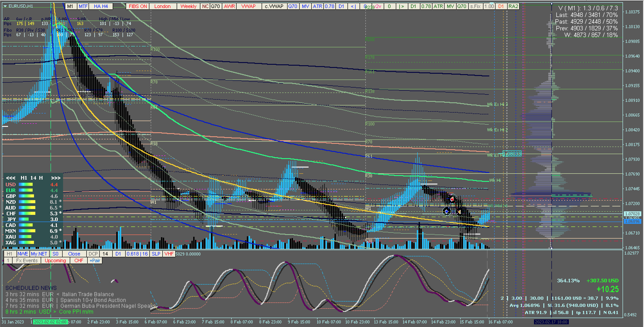Toggle the VWAP indicator button
This screenshot has width=644, height=327.
tap(248, 6)
